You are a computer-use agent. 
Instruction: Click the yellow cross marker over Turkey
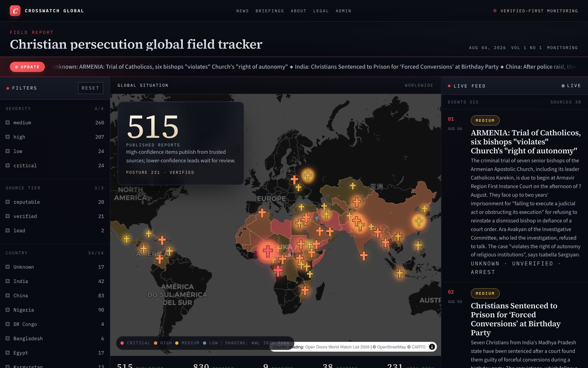tap(301, 207)
